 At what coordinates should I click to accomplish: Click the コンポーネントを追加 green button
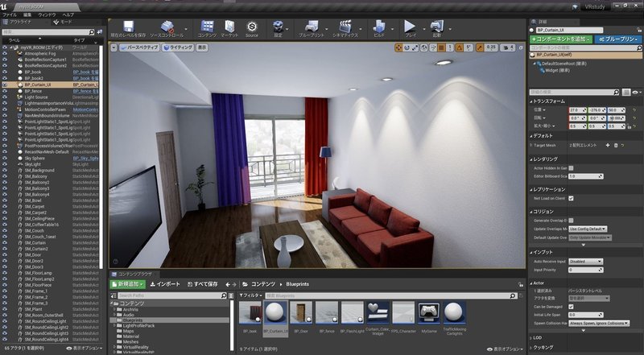(x=560, y=39)
